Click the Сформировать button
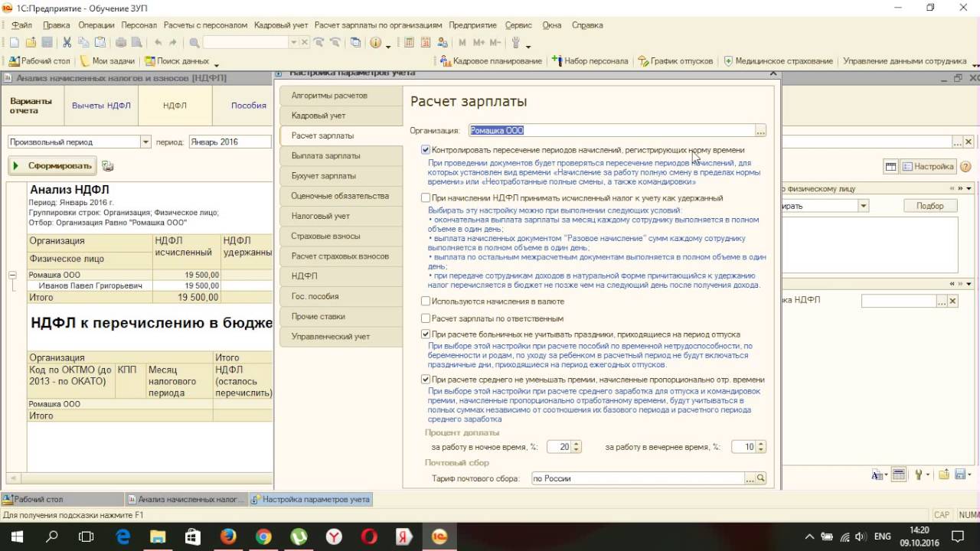This screenshot has height=551, width=980. (52, 165)
